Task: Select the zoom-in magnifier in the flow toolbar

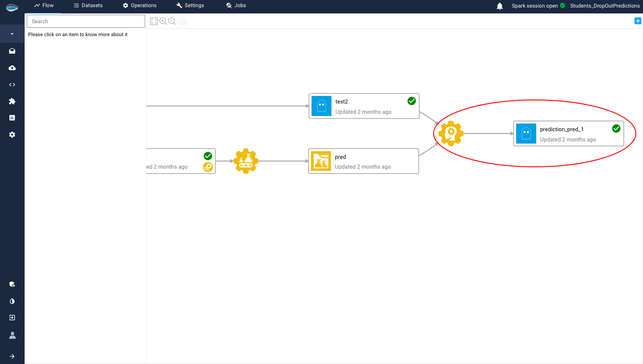Action: click(163, 21)
